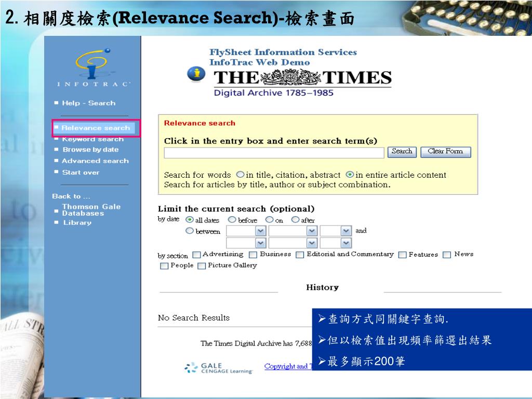Viewport: 532px width, 399px height.
Task: Open first dropdown in upper date row
Action: pyautogui.click(x=246, y=231)
